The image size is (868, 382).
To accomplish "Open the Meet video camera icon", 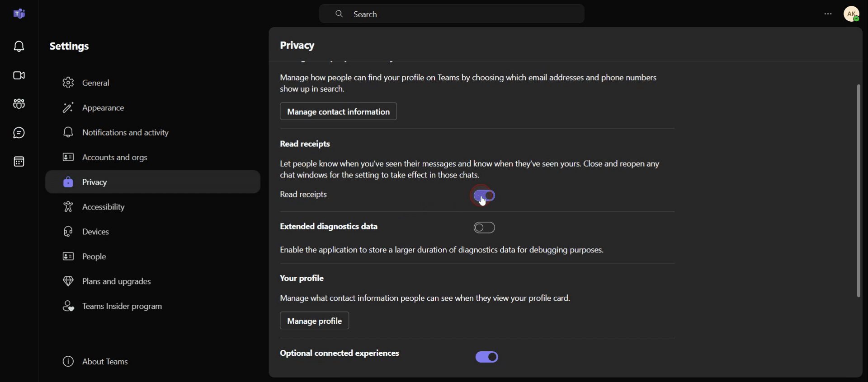I will click(x=19, y=75).
